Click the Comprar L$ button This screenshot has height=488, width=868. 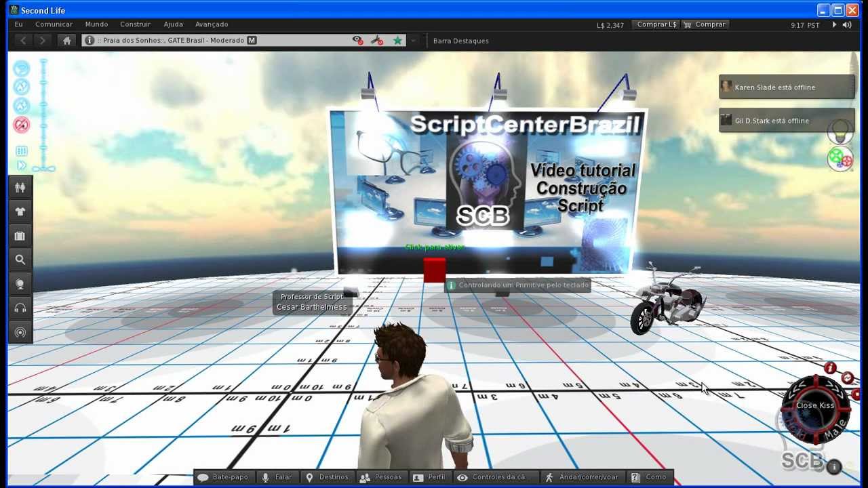(x=656, y=24)
